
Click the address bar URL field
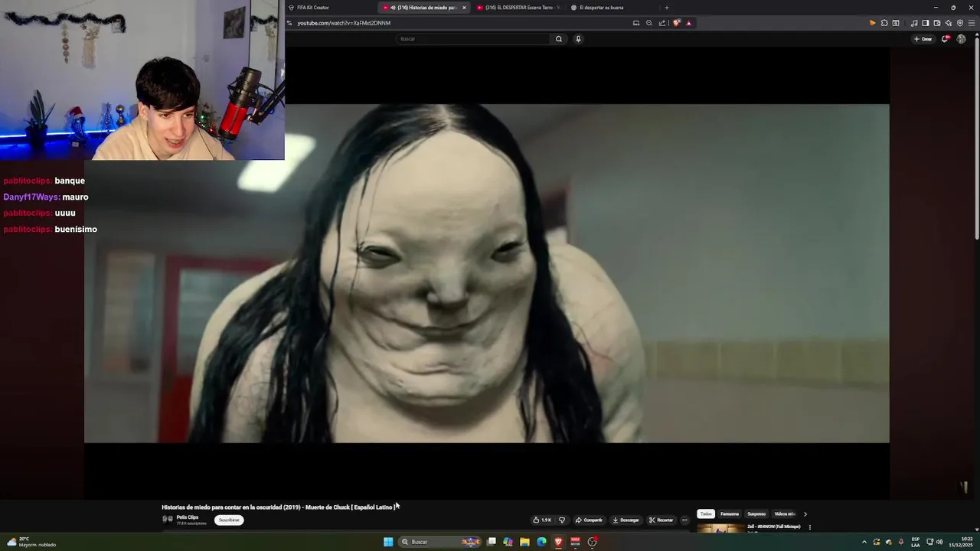tap(459, 23)
